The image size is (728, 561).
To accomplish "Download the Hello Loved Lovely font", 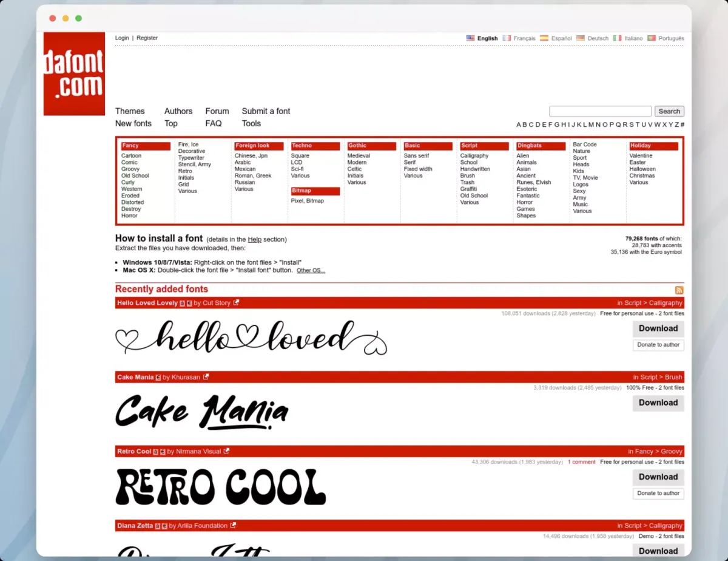I will (658, 328).
